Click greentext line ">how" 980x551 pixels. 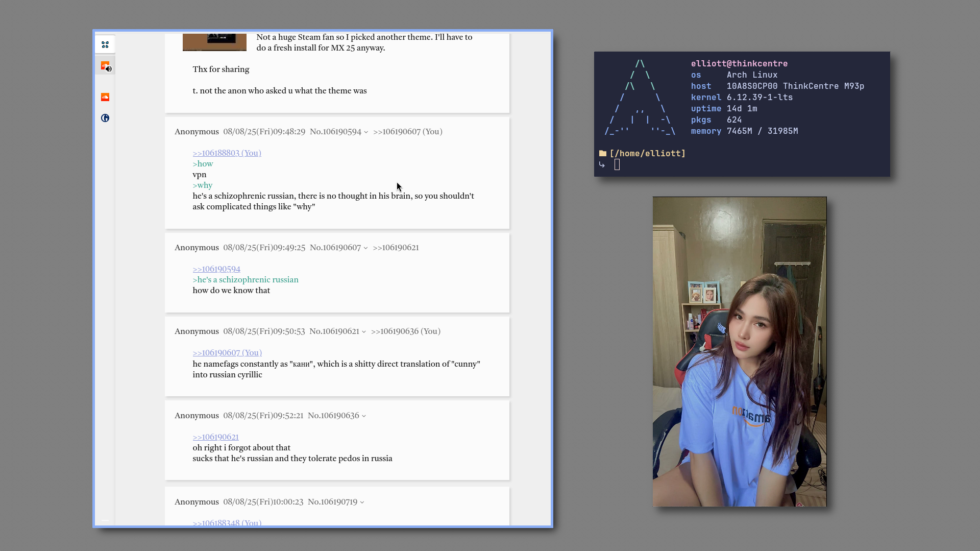203,164
